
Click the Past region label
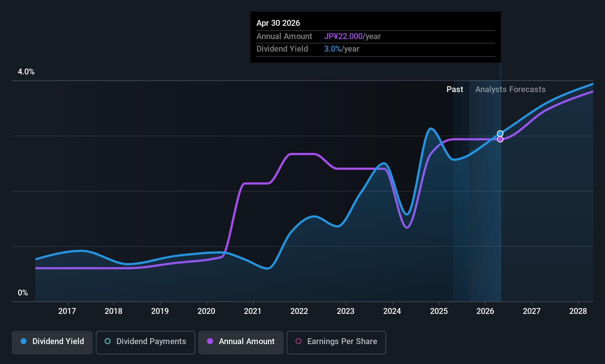click(455, 89)
